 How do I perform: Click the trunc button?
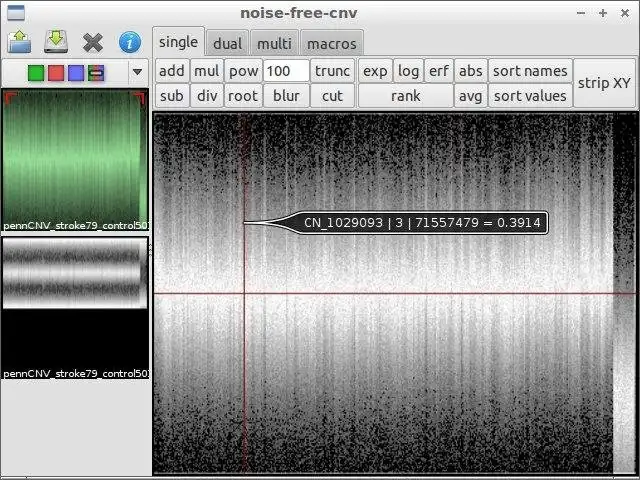tap(332, 71)
